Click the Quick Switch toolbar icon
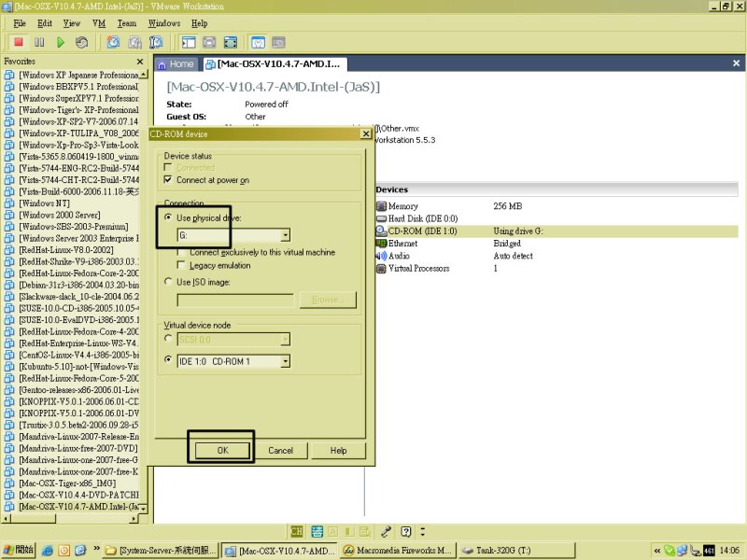 [x=209, y=42]
